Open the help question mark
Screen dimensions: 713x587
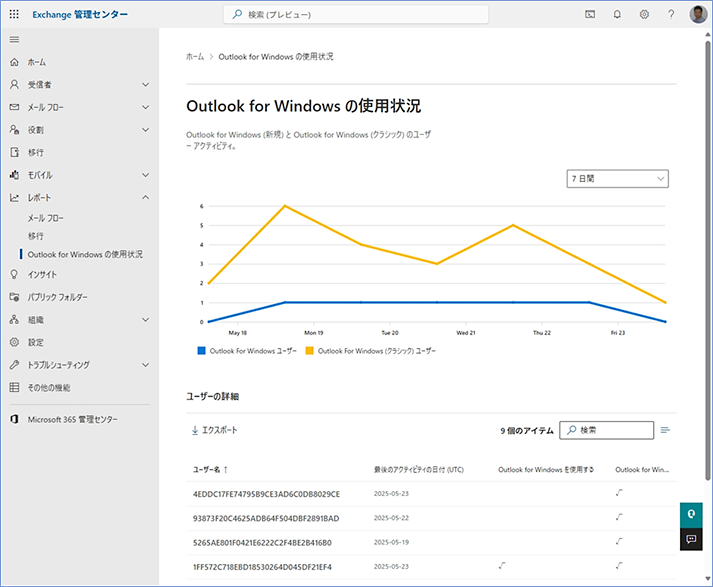pyautogui.click(x=671, y=15)
